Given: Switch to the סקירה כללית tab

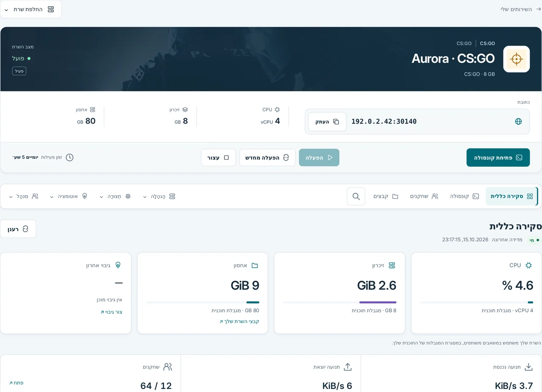Looking at the screenshot, I should pyautogui.click(x=512, y=196).
